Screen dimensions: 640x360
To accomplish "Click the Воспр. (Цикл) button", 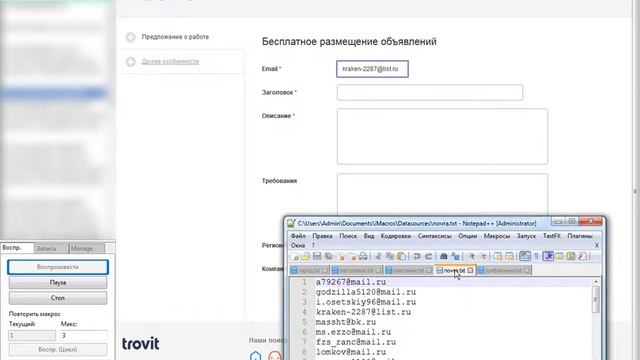I will pyautogui.click(x=58, y=349).
